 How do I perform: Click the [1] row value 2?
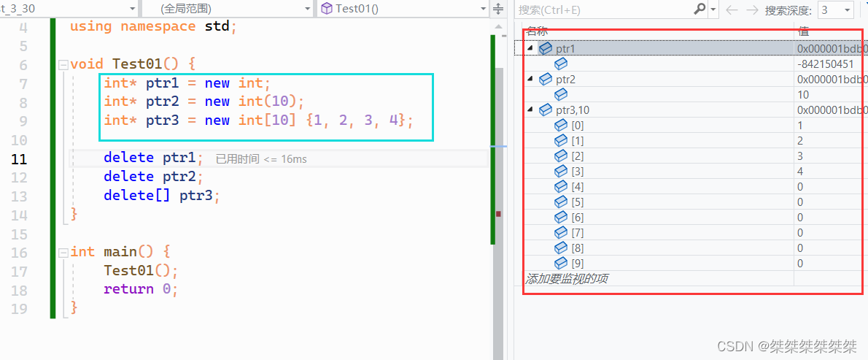click(x=800, y=141)
